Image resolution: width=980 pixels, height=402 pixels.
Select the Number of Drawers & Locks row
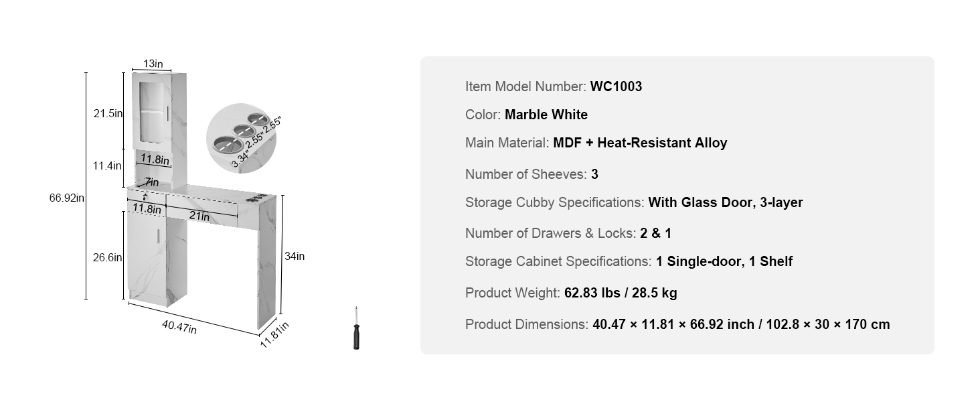(x=568, y=233)
